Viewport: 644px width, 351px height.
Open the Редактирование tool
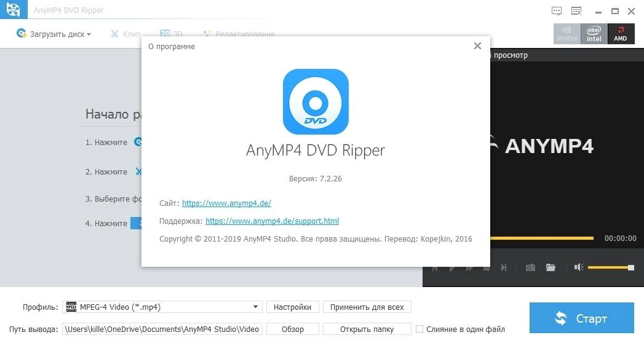(x=239, y=34)
